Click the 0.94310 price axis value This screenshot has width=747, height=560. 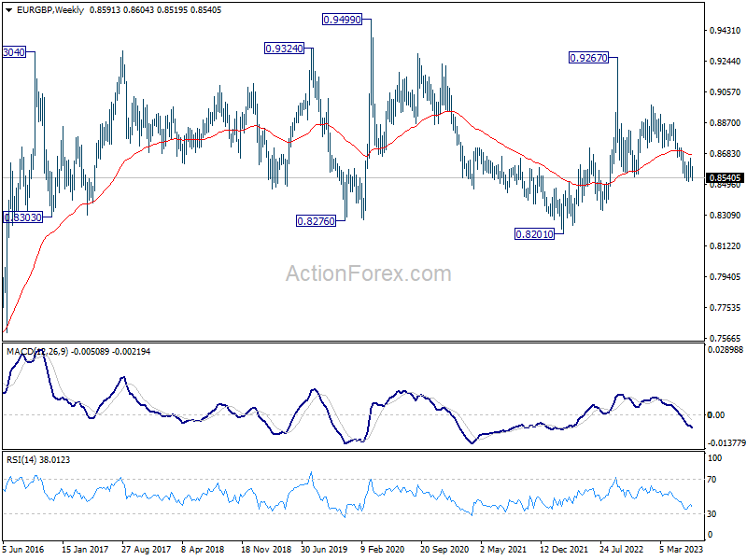[x=726, y=31]
